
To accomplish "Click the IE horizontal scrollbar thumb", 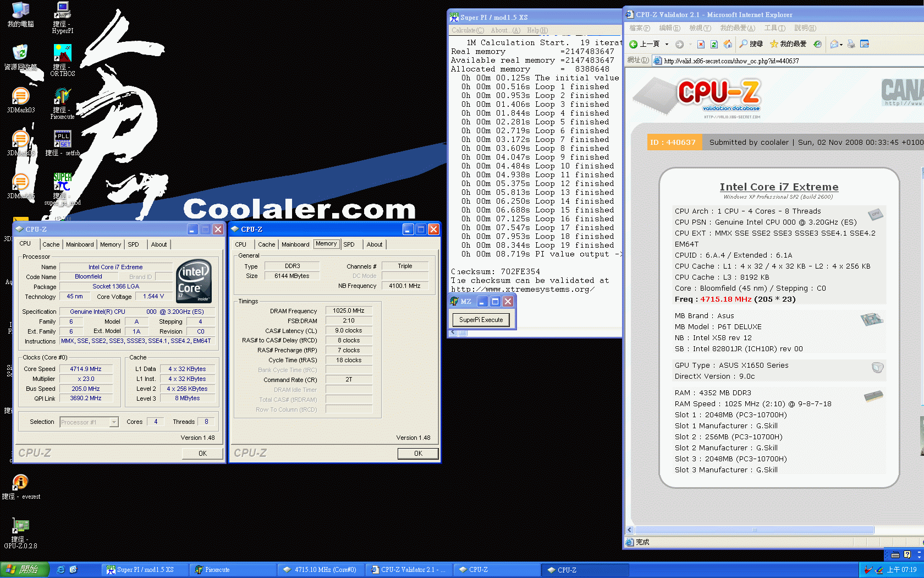I will (x=754, y=530).
